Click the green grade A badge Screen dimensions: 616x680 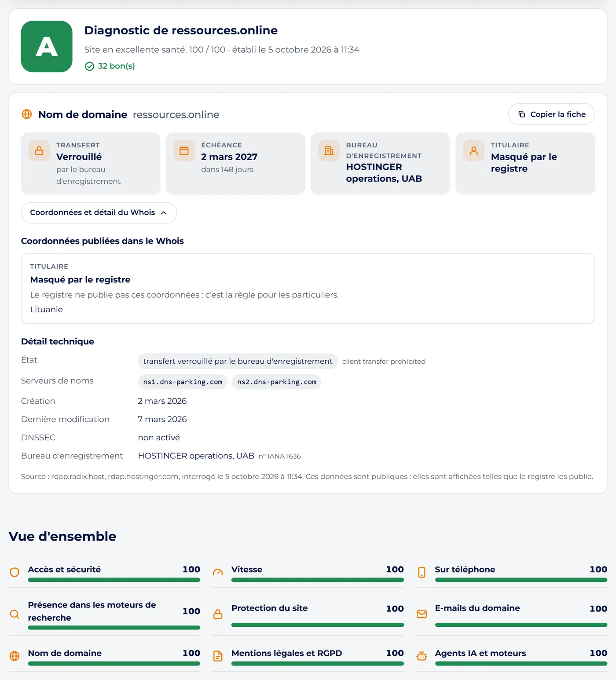(x=47, y=47)
